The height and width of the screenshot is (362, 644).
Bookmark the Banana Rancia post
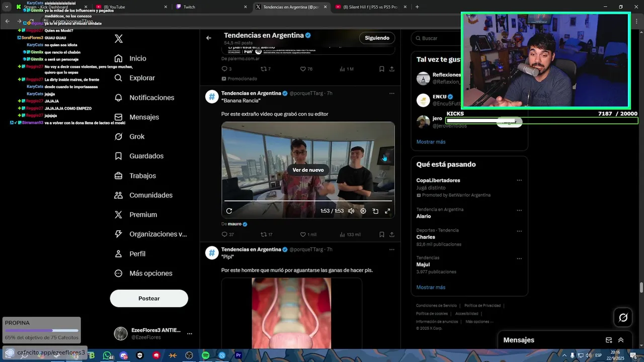[381, 235]
